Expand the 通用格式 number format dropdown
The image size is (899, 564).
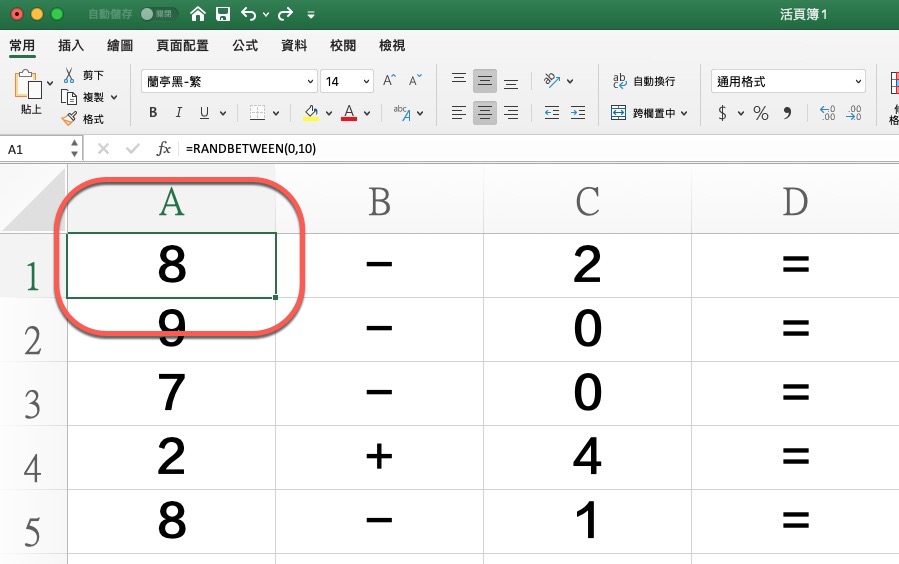pos(788,81)
